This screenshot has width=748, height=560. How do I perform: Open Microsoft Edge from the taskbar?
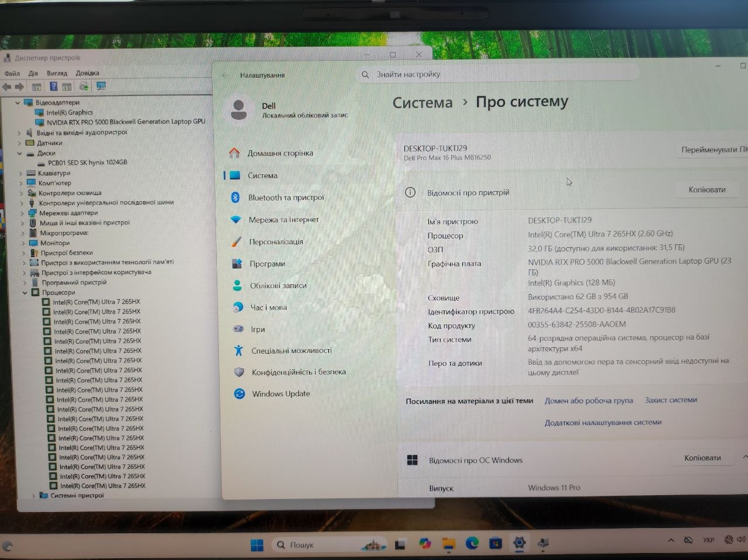tap(472, 544)
